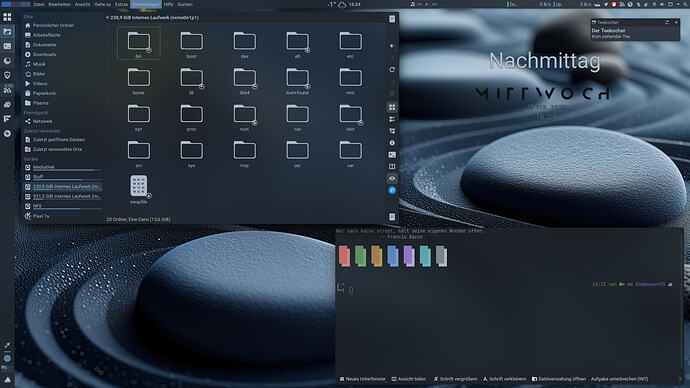Viewport: 690px width, 388px height.
Task: Open the 'boot' folder
Action: tap(191, 45)
